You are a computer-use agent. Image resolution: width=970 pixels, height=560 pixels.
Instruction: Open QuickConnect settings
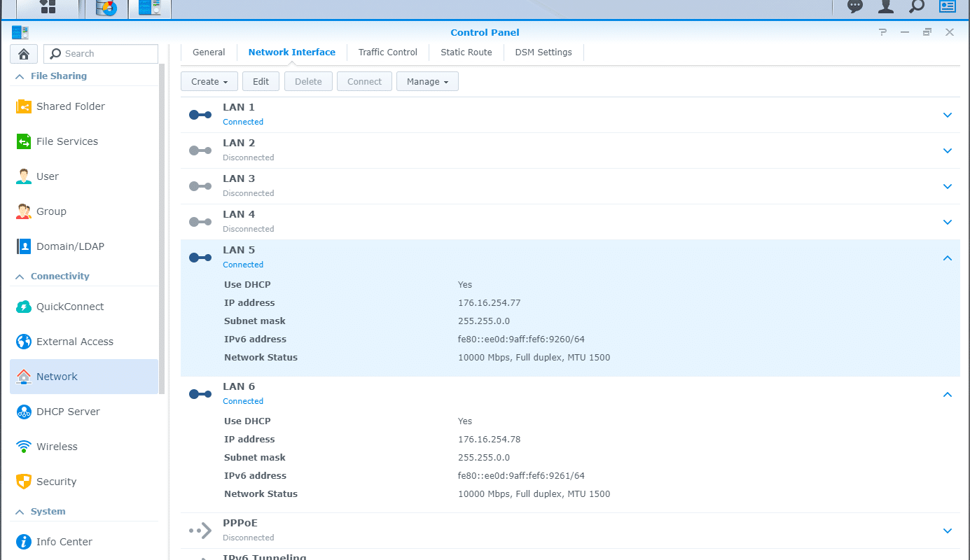point(84,307)
